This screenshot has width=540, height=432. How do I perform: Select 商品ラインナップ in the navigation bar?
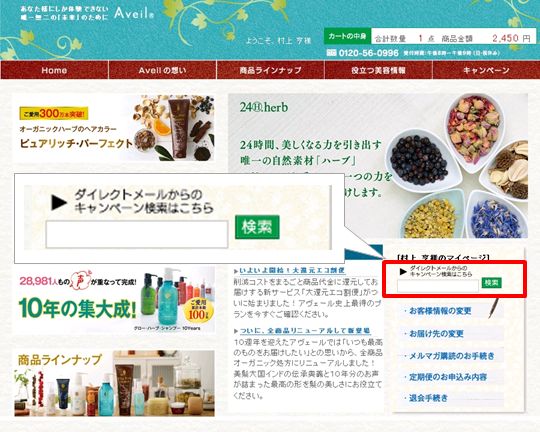coord(270,70)
